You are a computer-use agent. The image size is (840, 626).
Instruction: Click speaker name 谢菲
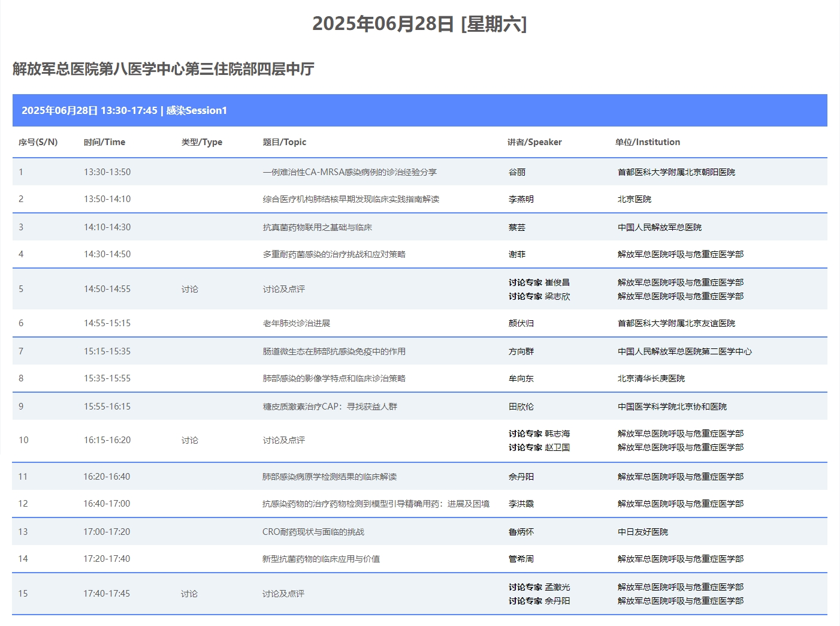click(x=517, y=254)
